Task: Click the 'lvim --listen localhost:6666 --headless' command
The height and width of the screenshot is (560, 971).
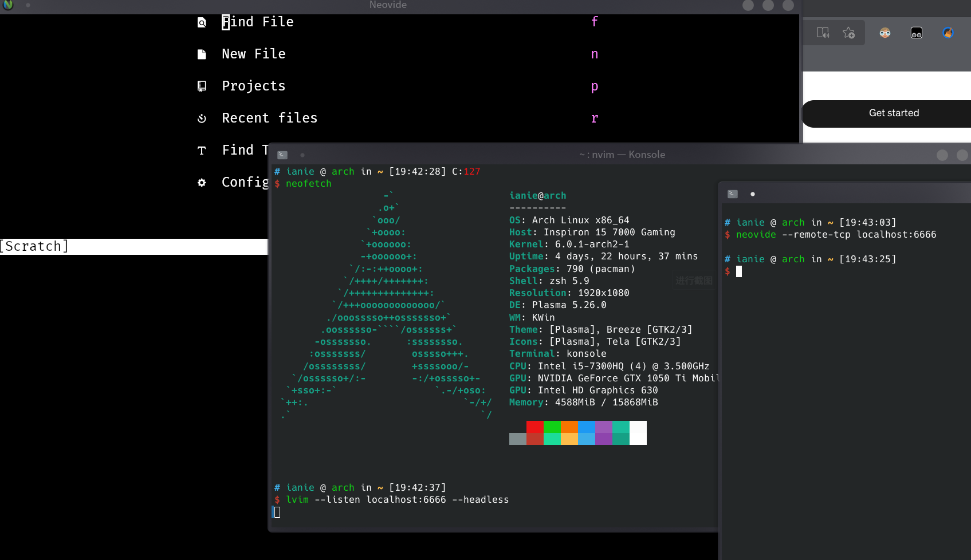Action: pyautogui.click(x=398, y=499)
